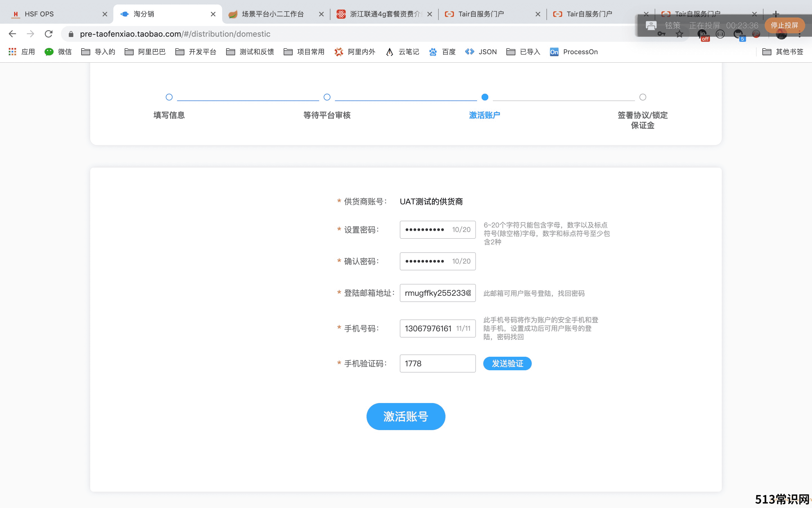Click the JSON braces extension icon
This screenshot has width=812, height=508.
point(720,34)
